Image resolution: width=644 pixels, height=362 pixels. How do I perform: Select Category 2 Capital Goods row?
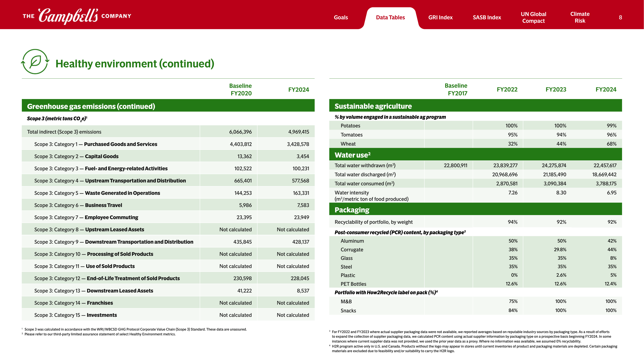coord(168,156)
